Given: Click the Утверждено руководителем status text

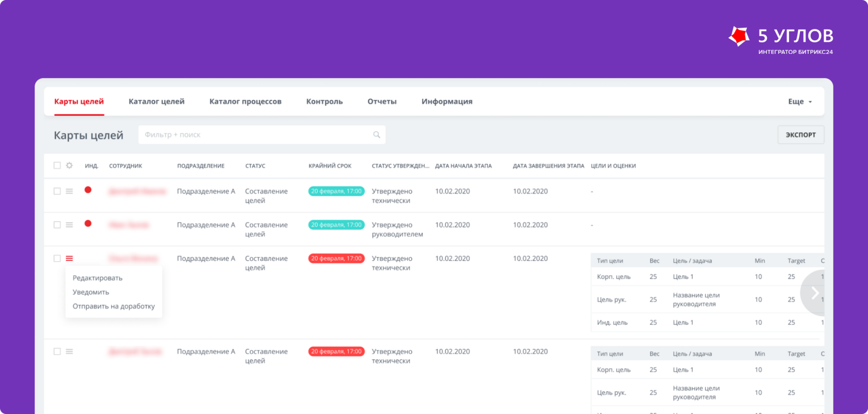Looking at the screenshot, I should click(397, 229).
